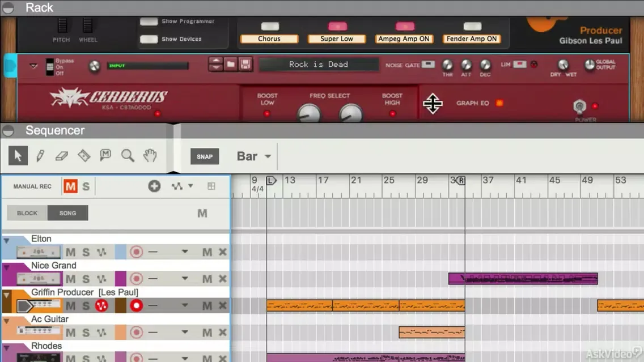Select the Razor tool
Image resolution: width=644 pixels, height=362 pixels.
tap(84, 156)
